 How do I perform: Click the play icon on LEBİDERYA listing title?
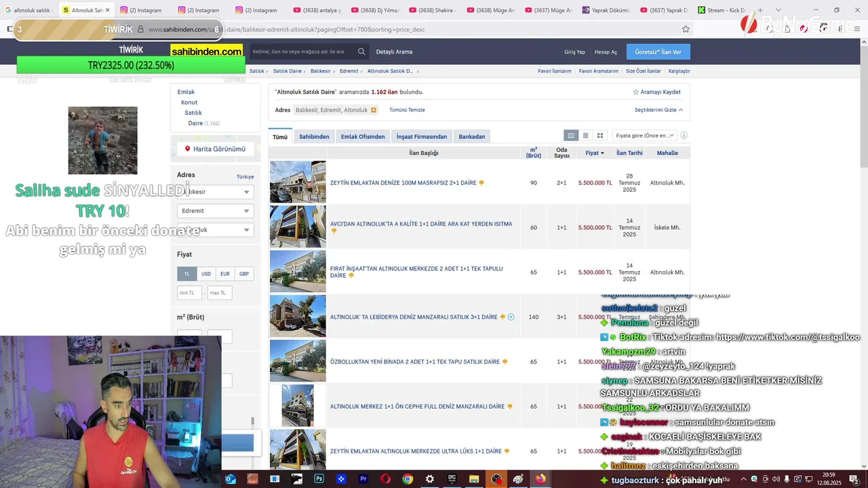(x=511, y=317)
